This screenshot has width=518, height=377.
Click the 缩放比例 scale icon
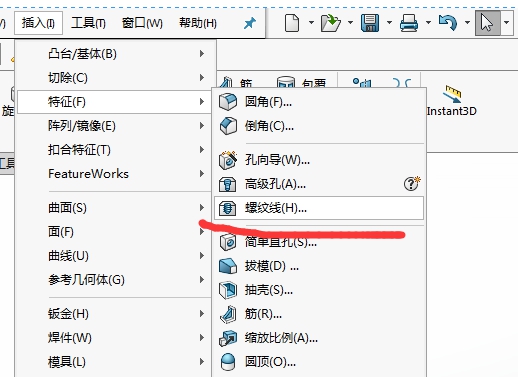[x=228, y=338]
